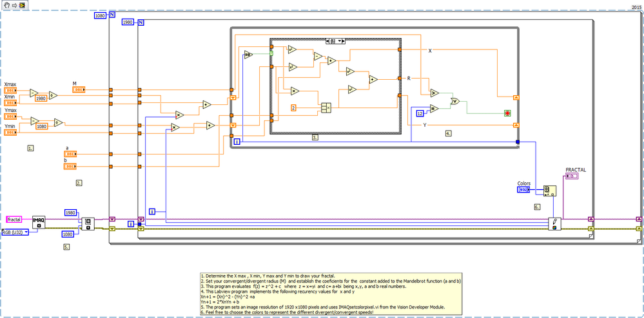Select the Xmax control terminal
The width and height of the screenshot is (644, 318).
[10, 90]
